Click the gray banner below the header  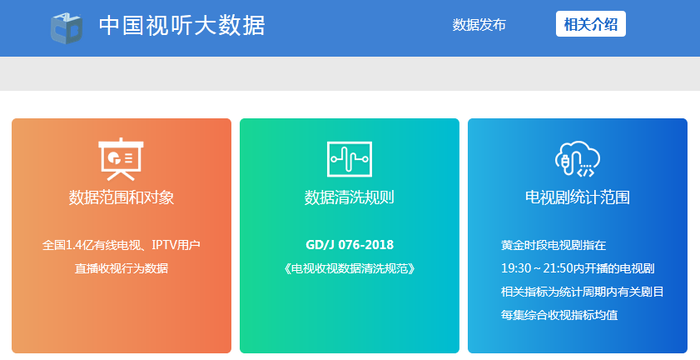[350, 74]
